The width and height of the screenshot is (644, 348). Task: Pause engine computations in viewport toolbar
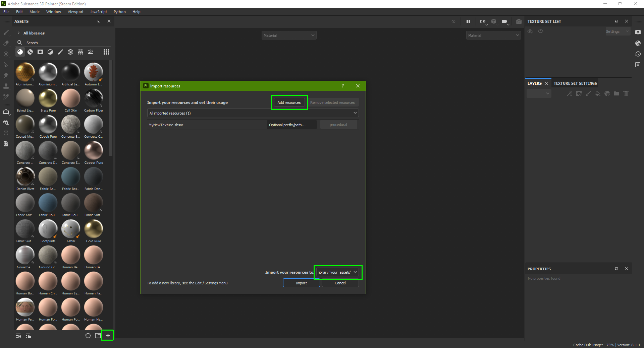468,21
